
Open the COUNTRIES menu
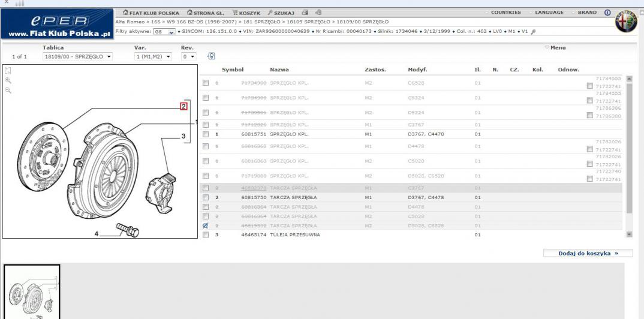(505, 13)
